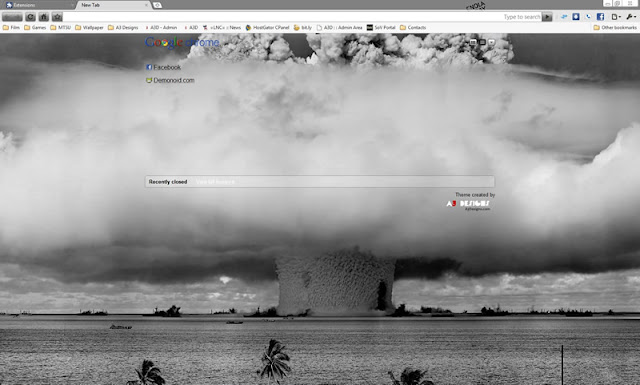The height and width of the screenshot is (385, 640).
Task: Click the Recently closed bar
Action: [x=320, y=182]
